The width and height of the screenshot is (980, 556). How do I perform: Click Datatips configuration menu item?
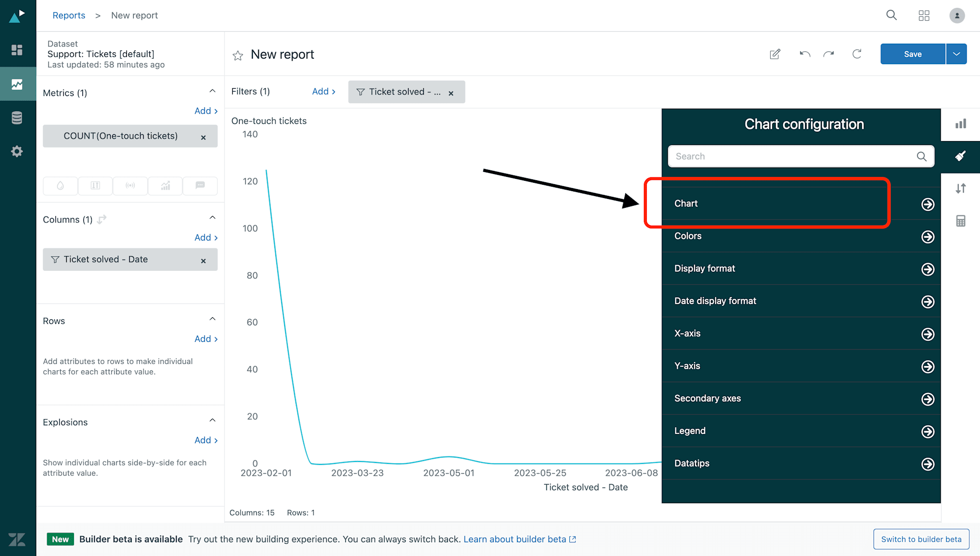(x=802, y=463)
